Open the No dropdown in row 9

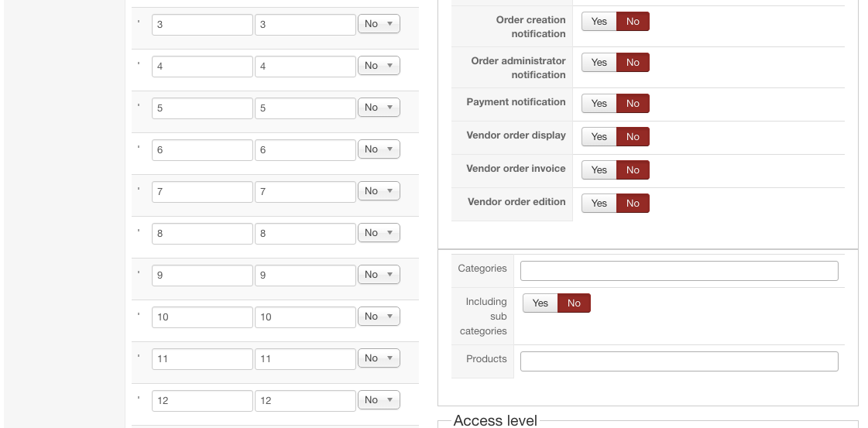point(379,275)
